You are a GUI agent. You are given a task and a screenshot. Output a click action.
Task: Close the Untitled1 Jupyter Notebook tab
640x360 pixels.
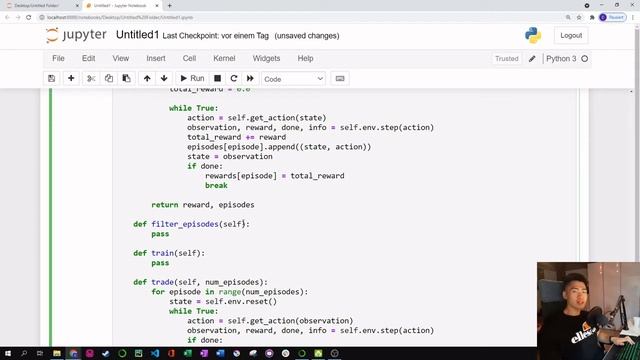point(157,6)
